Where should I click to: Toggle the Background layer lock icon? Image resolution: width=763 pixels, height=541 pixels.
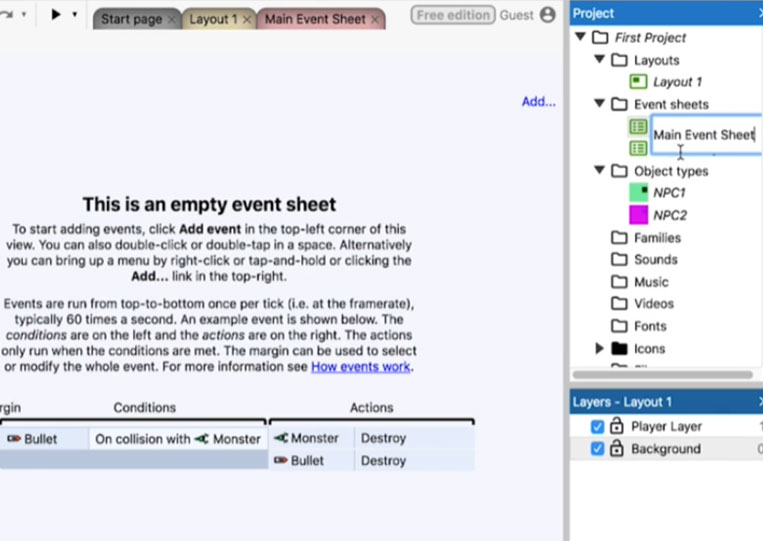click(617, 448)
